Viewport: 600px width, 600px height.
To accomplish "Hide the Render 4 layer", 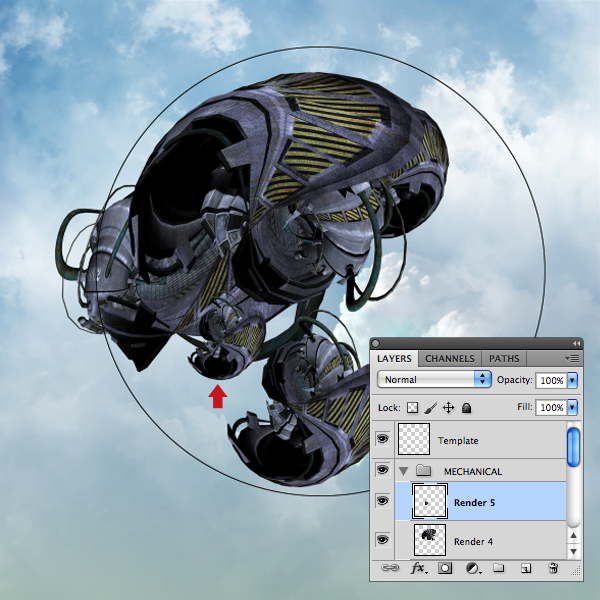I will coord(382,540).
